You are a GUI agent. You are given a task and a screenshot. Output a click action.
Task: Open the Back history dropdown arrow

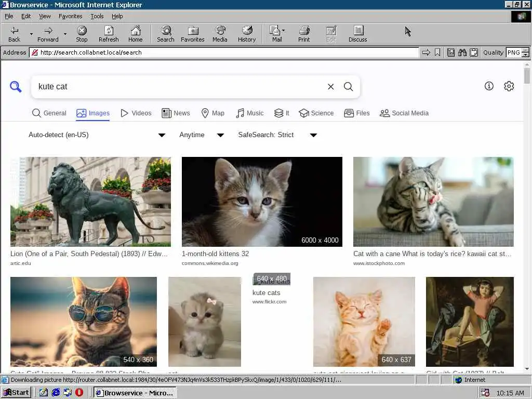click(x=31, y=34)
